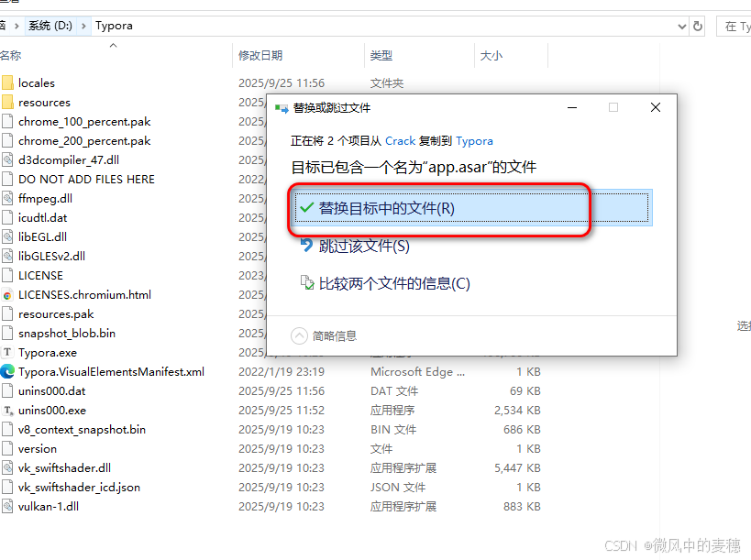Click file name Typora.exe
Screen dimensions: 751x560
tap(48, 353)
